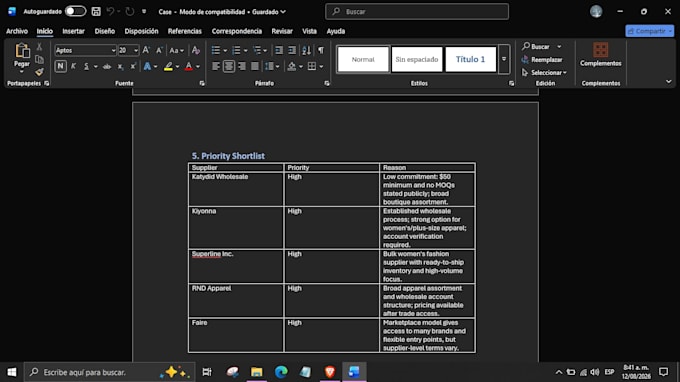
Task: Toggle bold (N) formatting
Action: 60,66
